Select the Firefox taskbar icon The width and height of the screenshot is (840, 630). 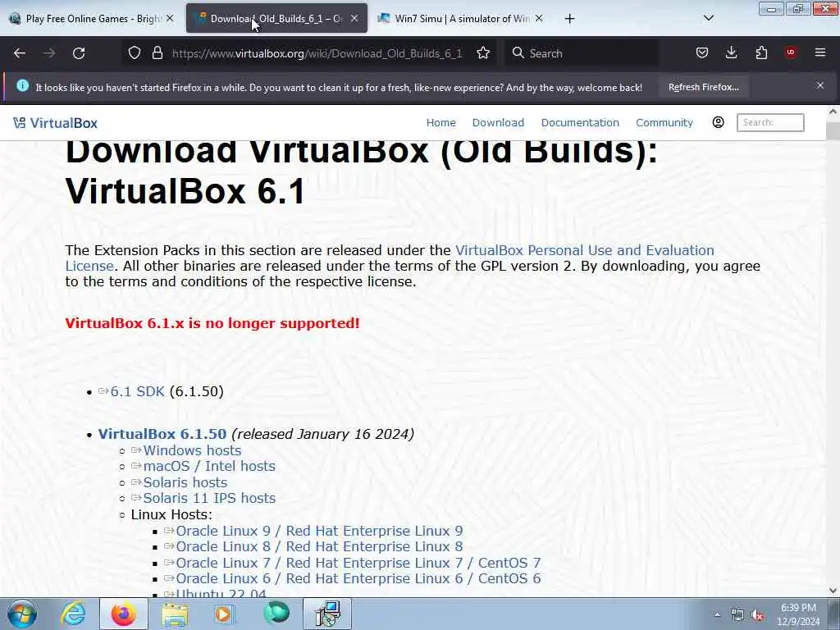[x=123, y=614]
